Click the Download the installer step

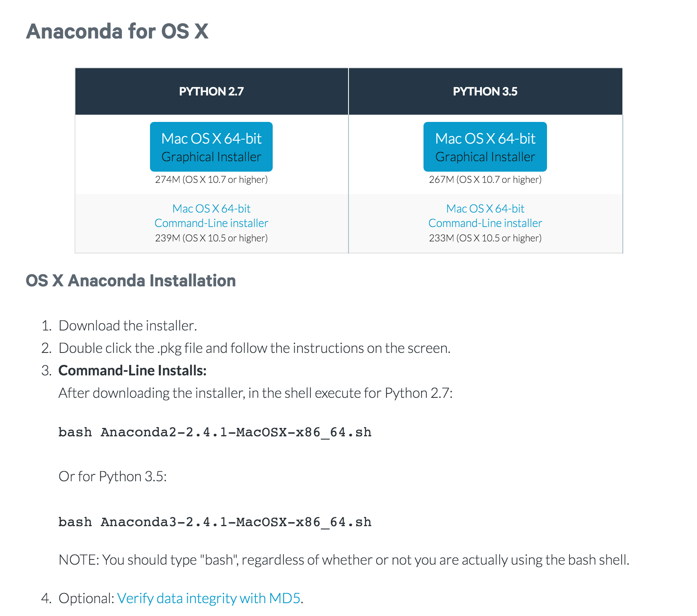tap(128, 325)
